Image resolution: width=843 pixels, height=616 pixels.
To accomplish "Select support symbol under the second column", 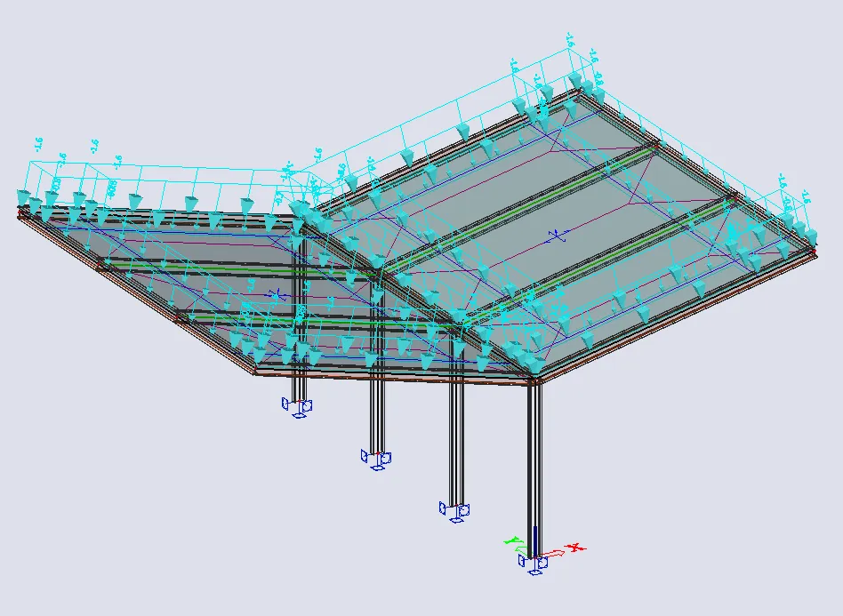I will 377,458.
